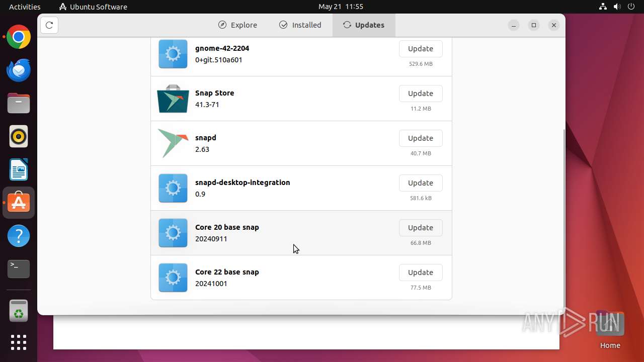
Task: Click the snapd-desktop-integration gear icon
Action: (173, 188)
